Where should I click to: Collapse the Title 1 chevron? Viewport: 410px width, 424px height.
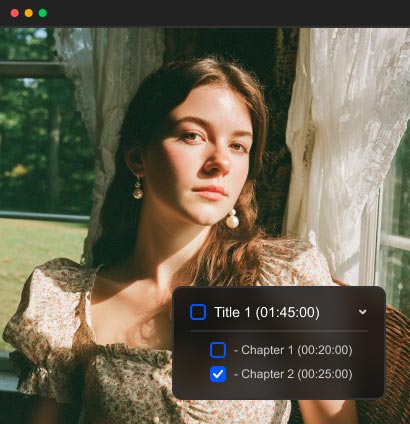click(363, 312)
